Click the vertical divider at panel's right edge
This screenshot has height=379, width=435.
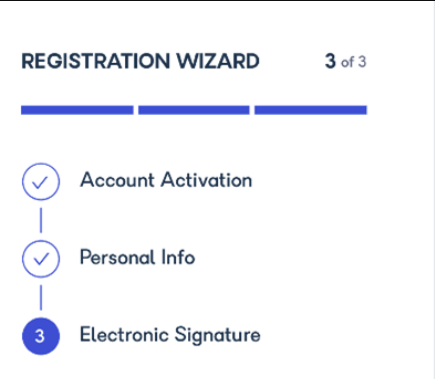434,189
